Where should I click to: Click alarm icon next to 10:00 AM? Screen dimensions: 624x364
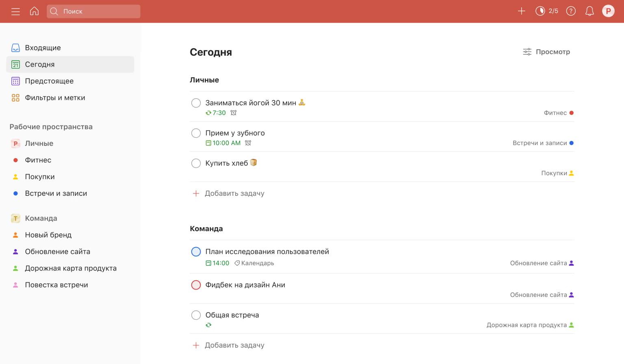(x=248, y=143)
